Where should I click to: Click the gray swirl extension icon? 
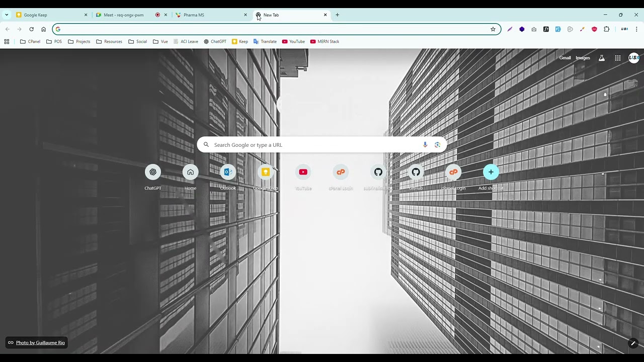(570, 29)
